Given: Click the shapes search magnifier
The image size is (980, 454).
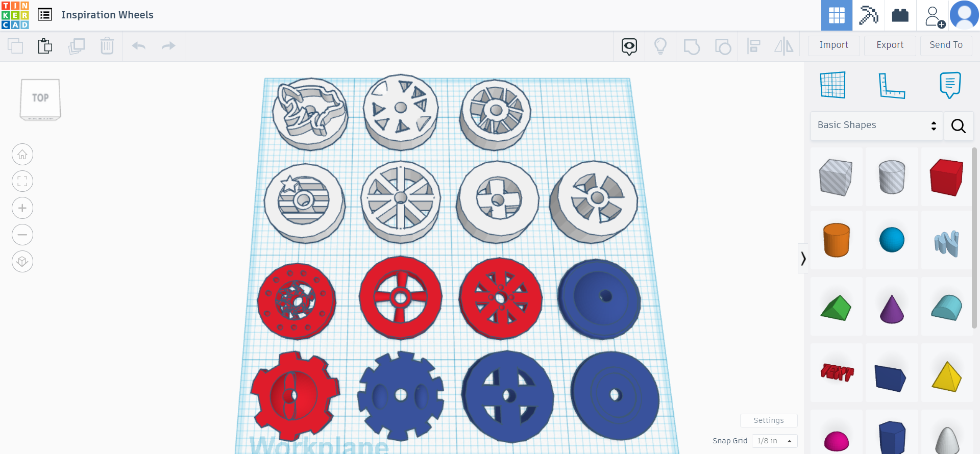Looking at the screenshot, I should coord(959,126).
